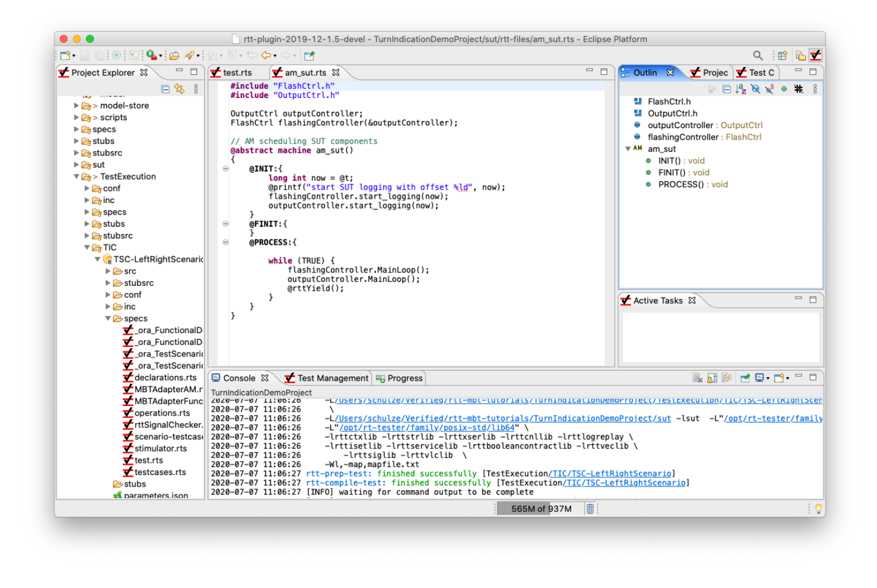Click the Run with toolbox launch icon
This screenshot has width=877, height=588.
(152, 56)
